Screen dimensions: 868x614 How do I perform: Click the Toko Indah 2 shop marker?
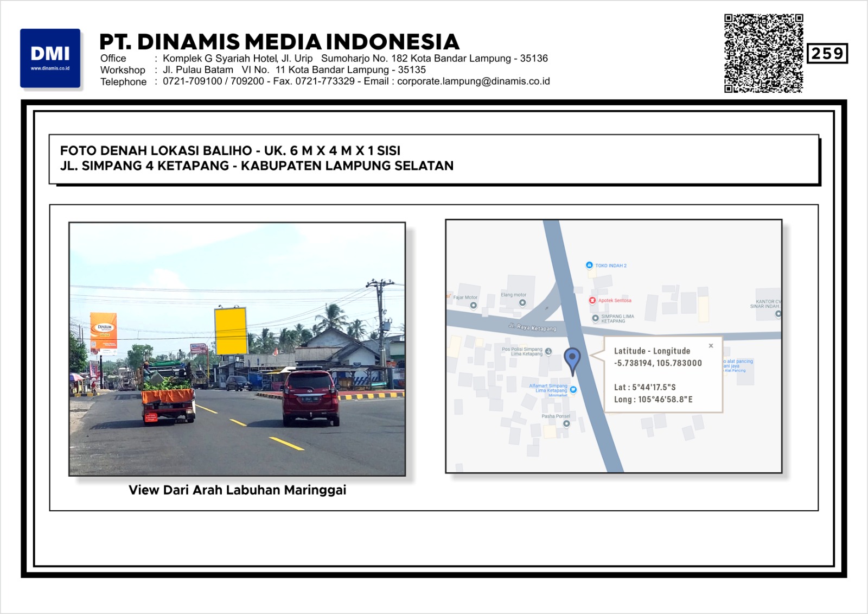point(589,265)
